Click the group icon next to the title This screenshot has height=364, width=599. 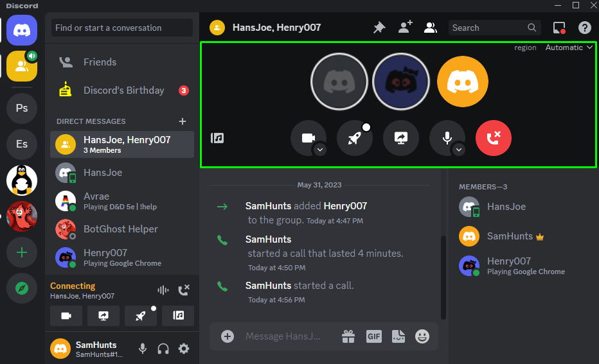217,28
